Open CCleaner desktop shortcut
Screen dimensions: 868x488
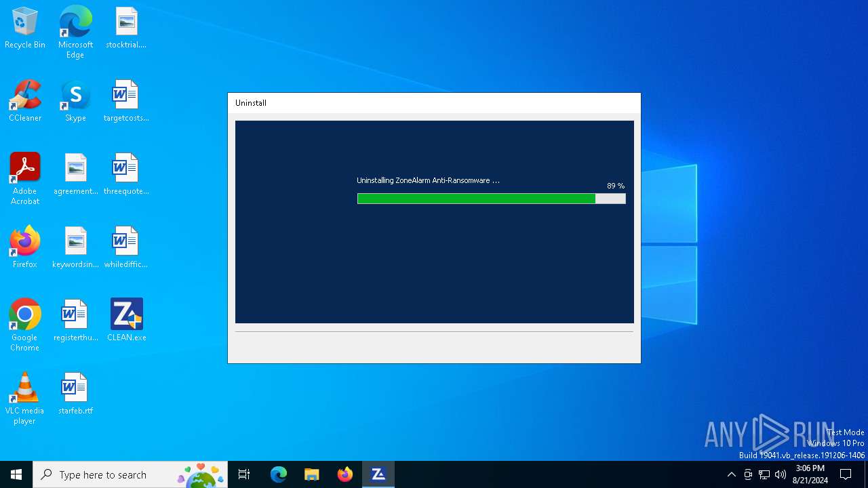(25, 102)
